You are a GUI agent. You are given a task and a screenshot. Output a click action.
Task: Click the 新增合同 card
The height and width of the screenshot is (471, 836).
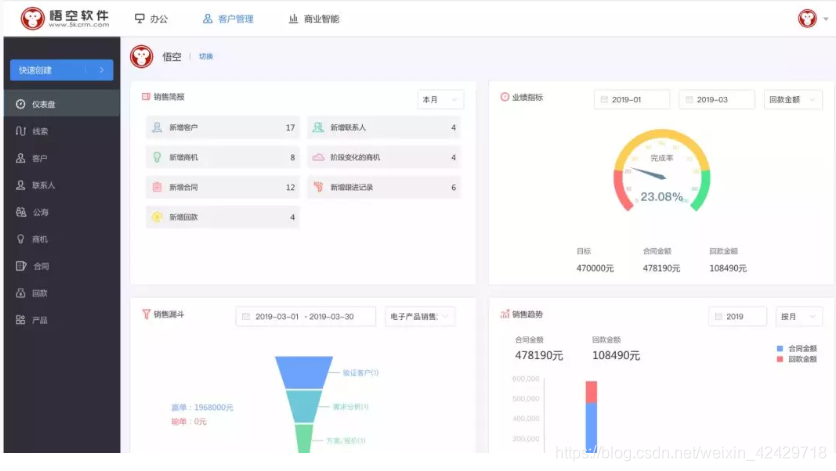(x=222, y=187)
